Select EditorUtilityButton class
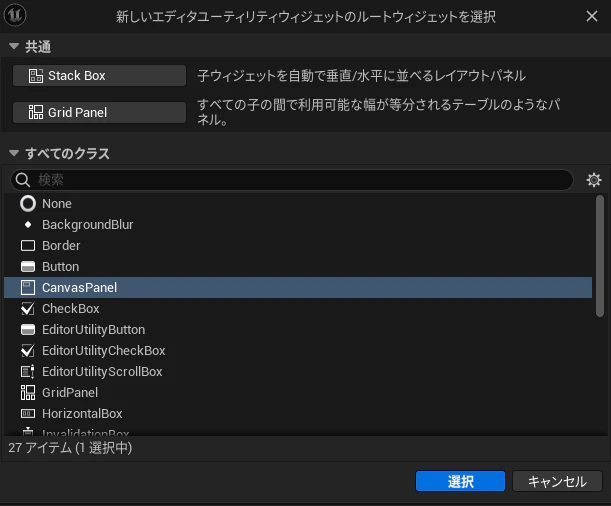Screen dimensions: 611x506 tap(298, 330)
